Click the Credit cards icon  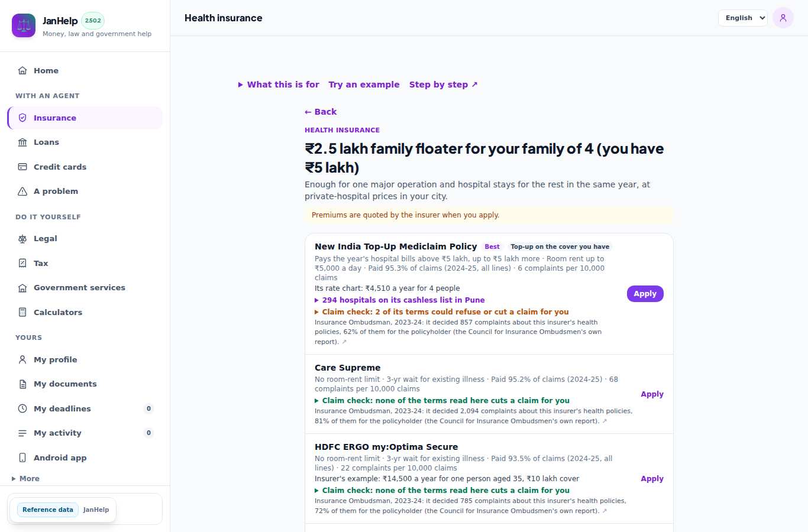tap(22, 167)
